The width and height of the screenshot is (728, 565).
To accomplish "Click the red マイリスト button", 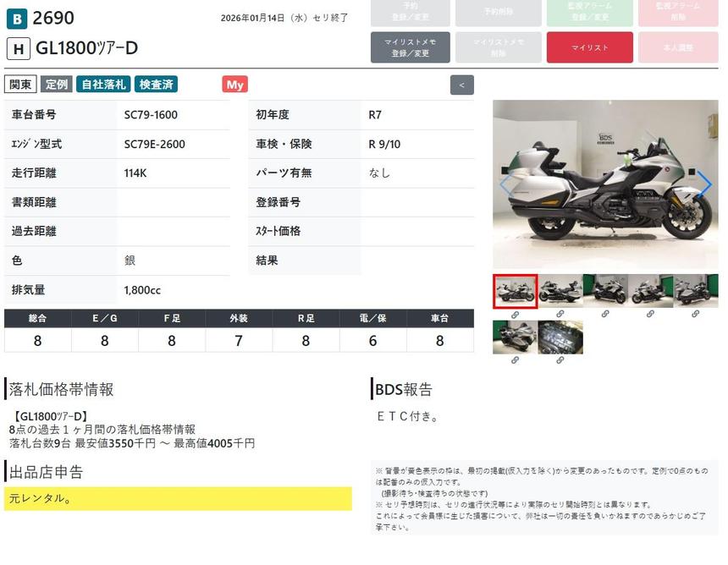I will 589,47.
